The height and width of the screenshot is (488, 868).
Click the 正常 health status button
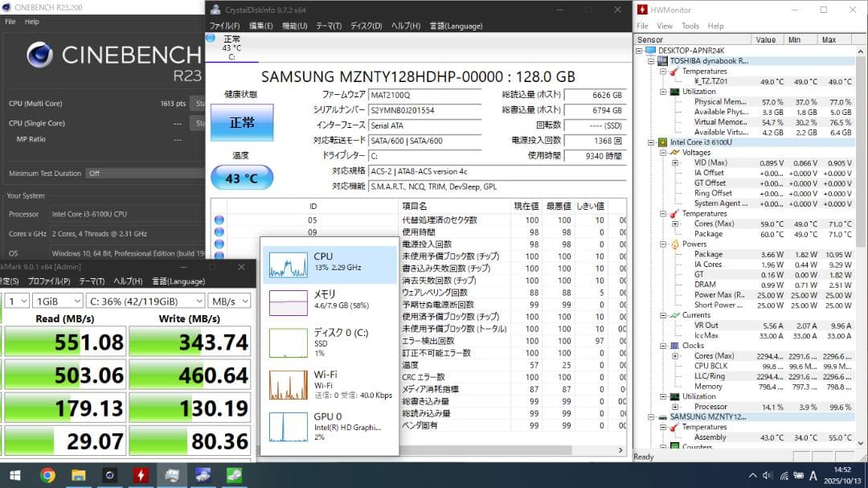(x=242, y=122)
